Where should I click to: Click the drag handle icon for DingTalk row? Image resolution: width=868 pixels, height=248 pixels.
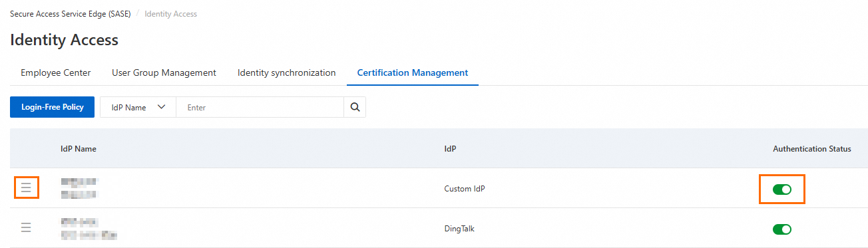click(x=26, y=228)
